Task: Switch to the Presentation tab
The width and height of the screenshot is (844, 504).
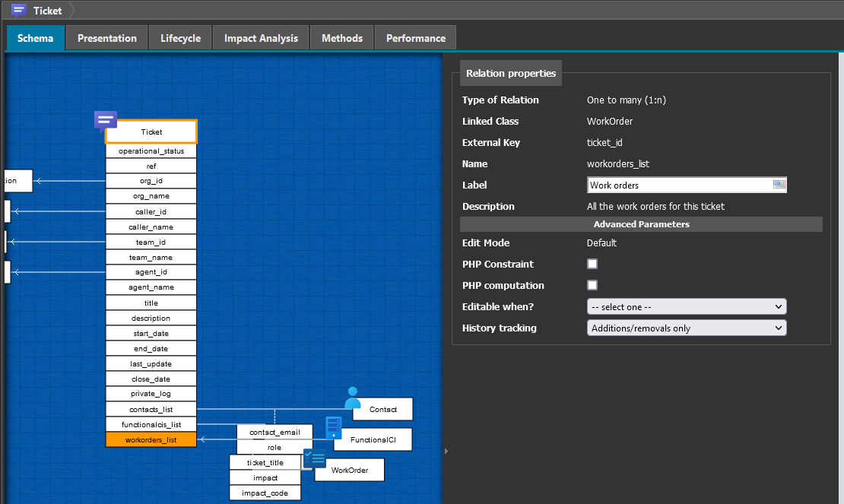Action: (x=107, y=38)
